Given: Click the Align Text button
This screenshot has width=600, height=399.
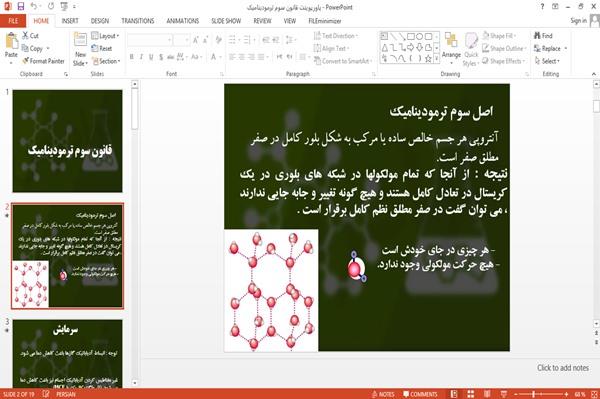Looking at the screenshot, I should point(331,48).
